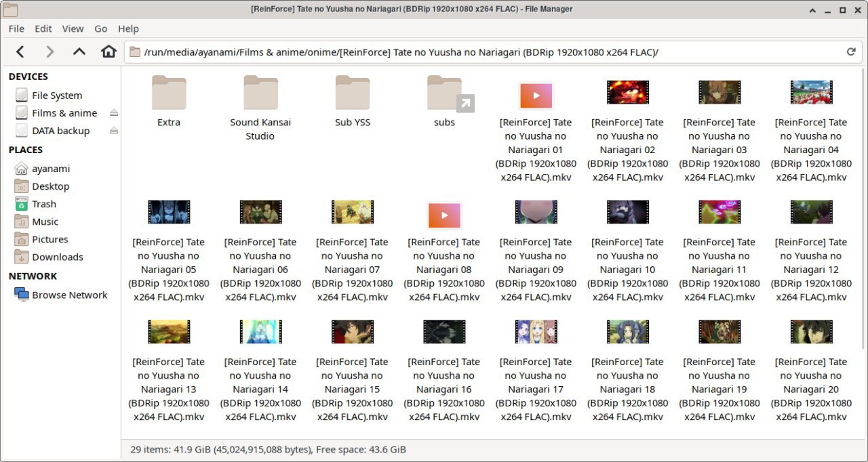Select episode 01 video file icon

click(x=536, y=96)
